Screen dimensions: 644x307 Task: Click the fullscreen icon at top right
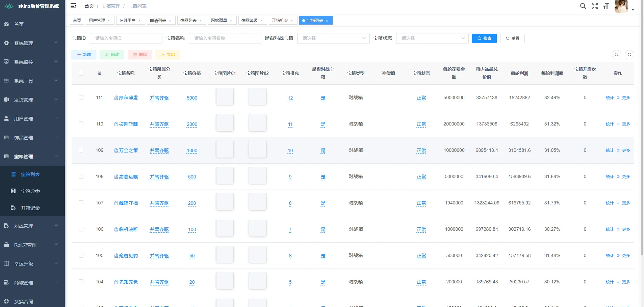(594, 6)
